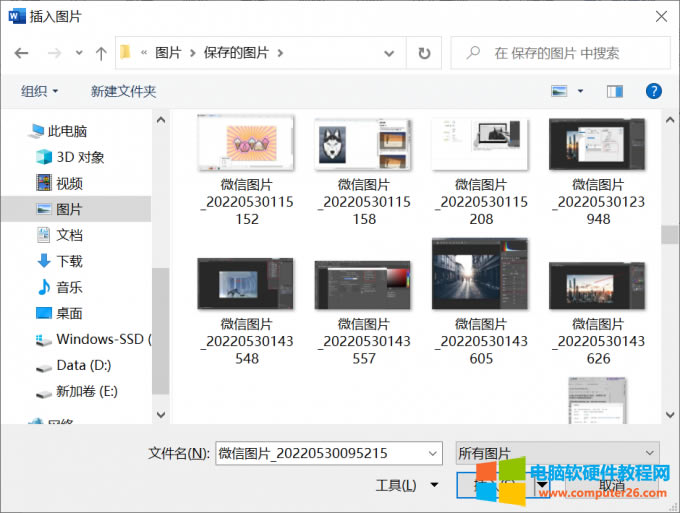Expand the 组织 dropdown menu
Image resolution: width=680 pixels, height=513 pixels.
(x=40, y=91)
